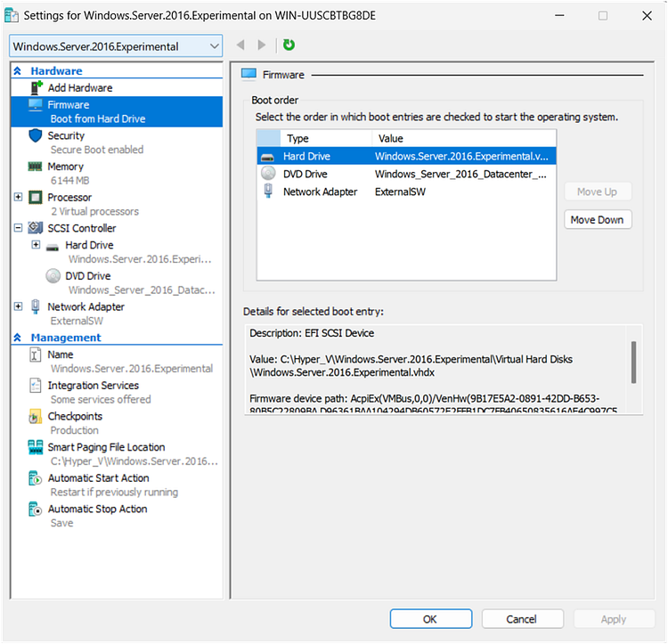Click the Processor icon

pos(36,198)
